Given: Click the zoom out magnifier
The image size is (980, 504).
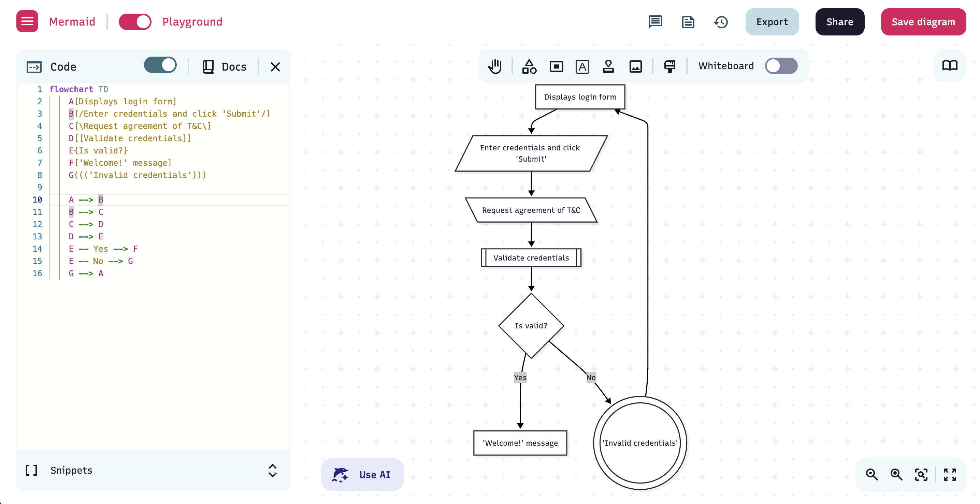Looking at the screenshot, I should (871, 474).
